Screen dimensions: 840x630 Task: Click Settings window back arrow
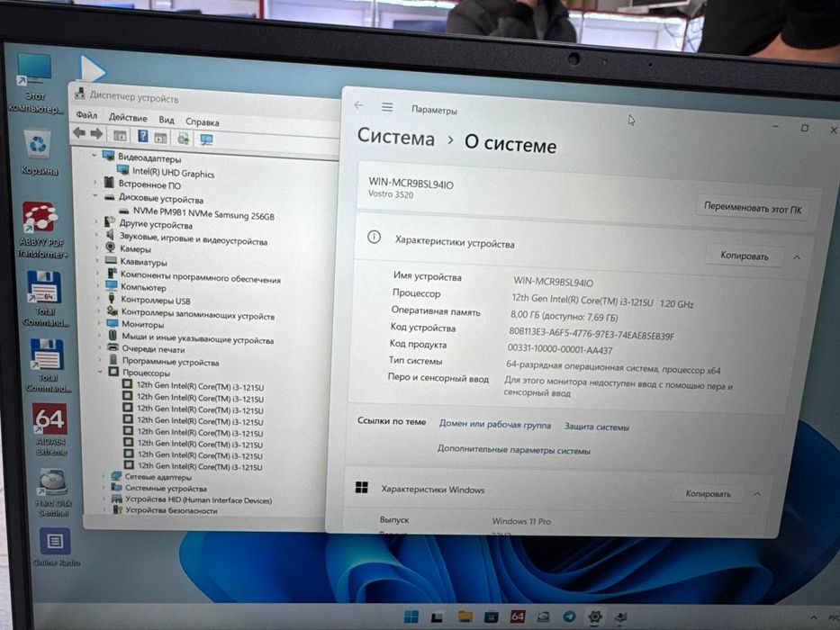tap(359, 105)
